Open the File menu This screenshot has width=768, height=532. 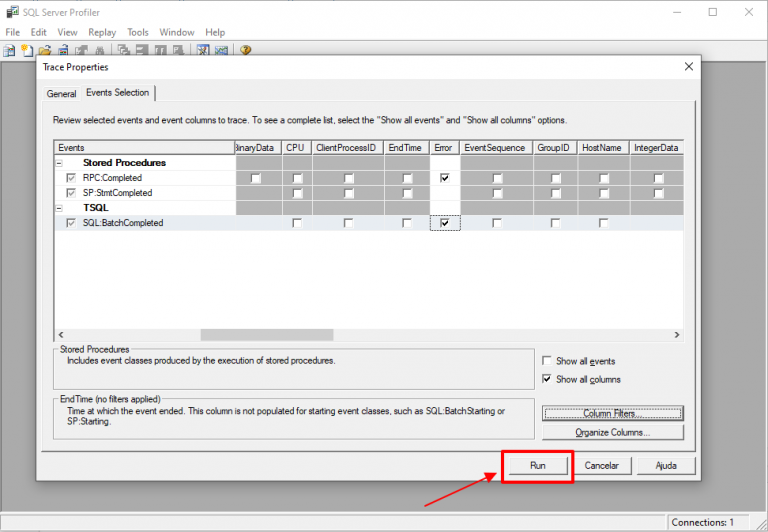tap(13, 32)
